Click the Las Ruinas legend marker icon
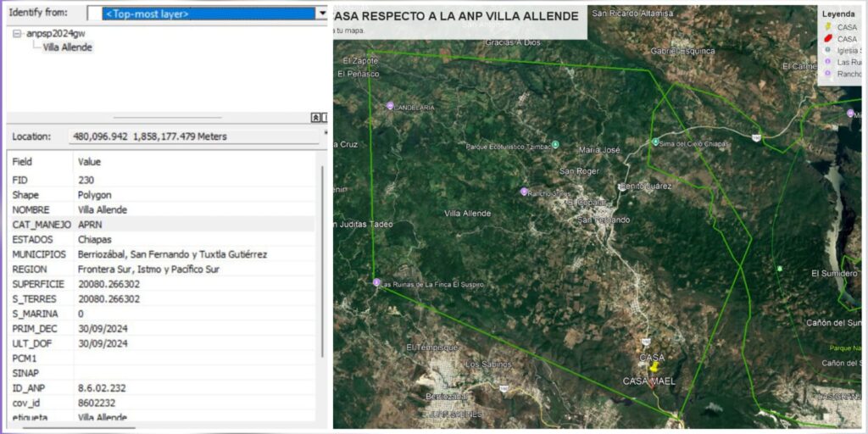Screen dimensions: 868x434 [827, 62]
